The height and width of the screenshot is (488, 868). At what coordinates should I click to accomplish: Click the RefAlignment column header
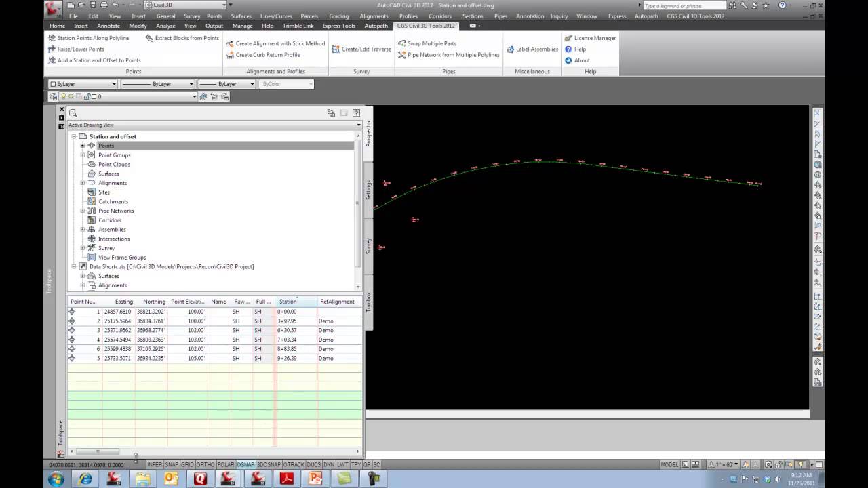340,302
